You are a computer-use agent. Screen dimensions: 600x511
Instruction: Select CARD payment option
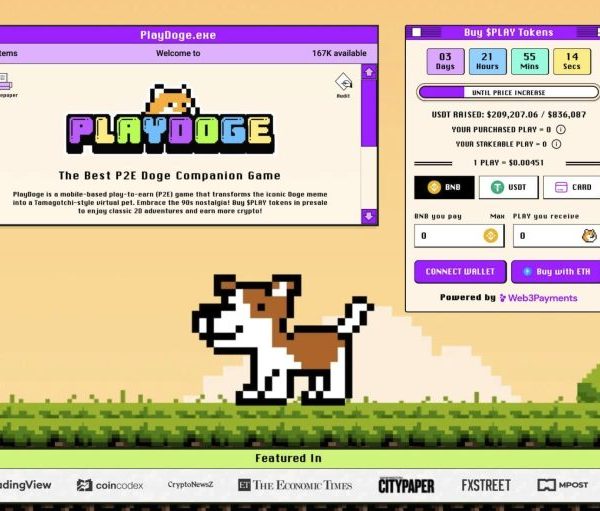tap(572, 187)
